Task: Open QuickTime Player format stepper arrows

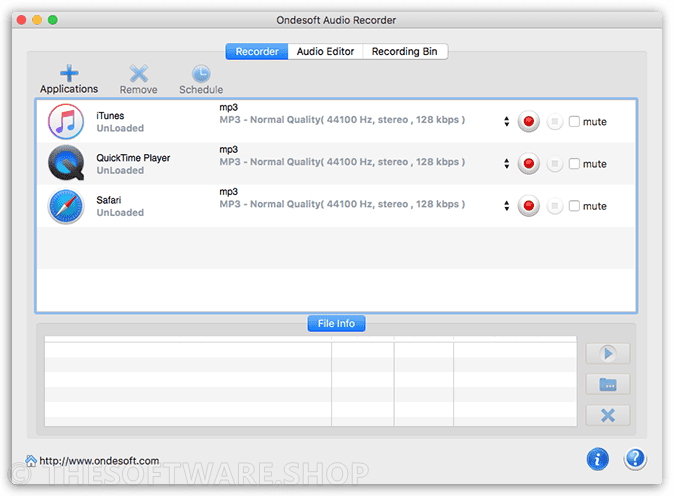Action: [x=507, y=164]
